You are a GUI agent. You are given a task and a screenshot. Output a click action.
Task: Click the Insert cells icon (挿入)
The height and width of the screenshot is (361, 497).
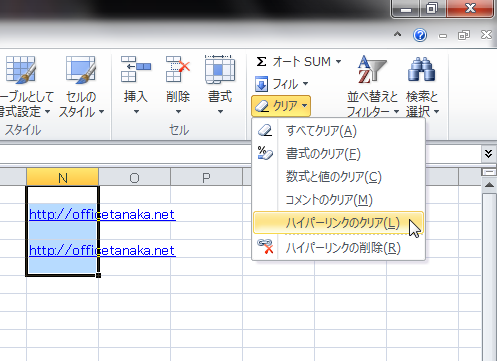coord(136,69)
